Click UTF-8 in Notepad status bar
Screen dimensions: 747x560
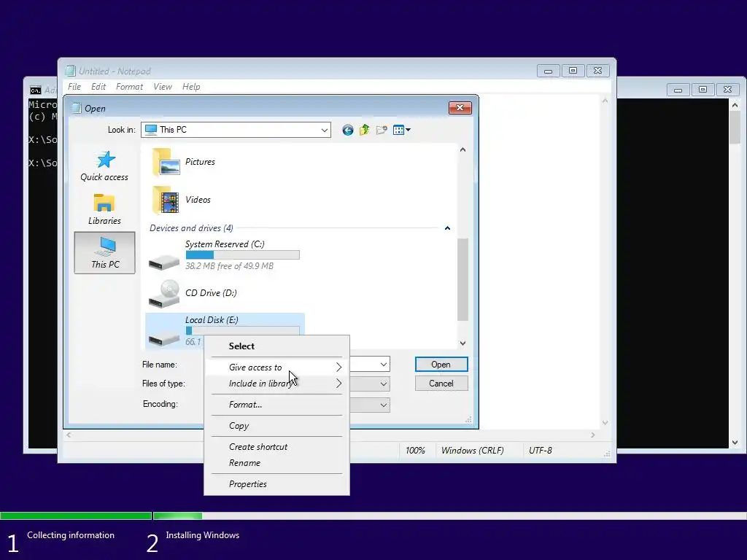541,451
